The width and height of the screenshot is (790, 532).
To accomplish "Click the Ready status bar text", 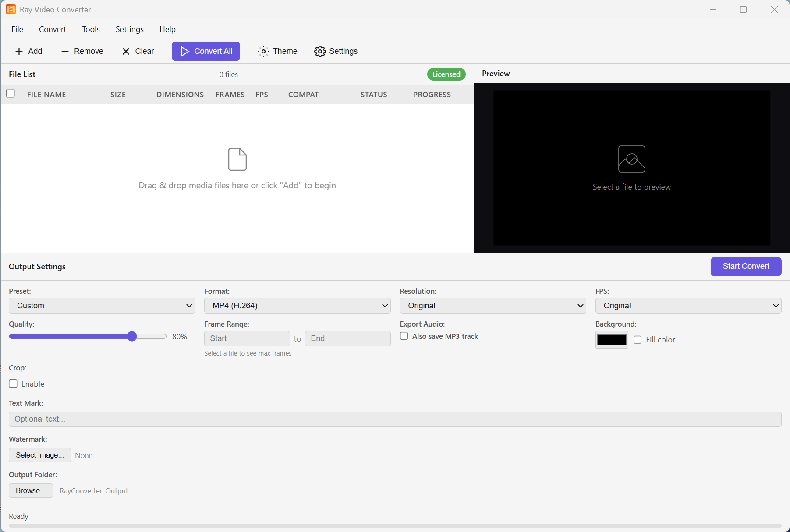I will (x=18, y=516).
